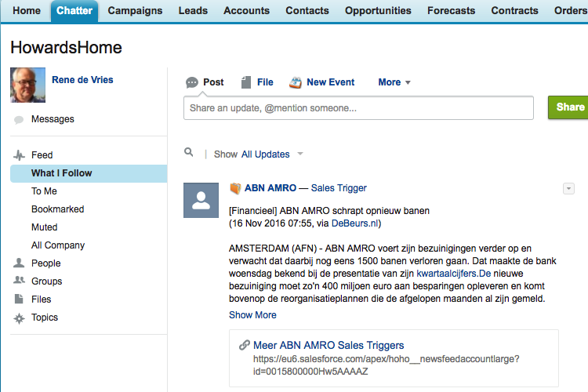Click the Sales Trigger link

coord(339,188)
